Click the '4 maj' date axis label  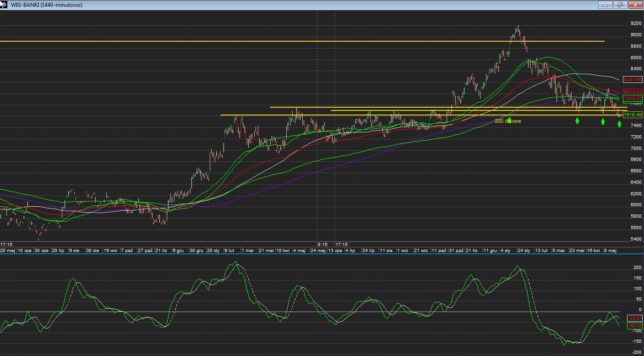click(x=300, y=251)
